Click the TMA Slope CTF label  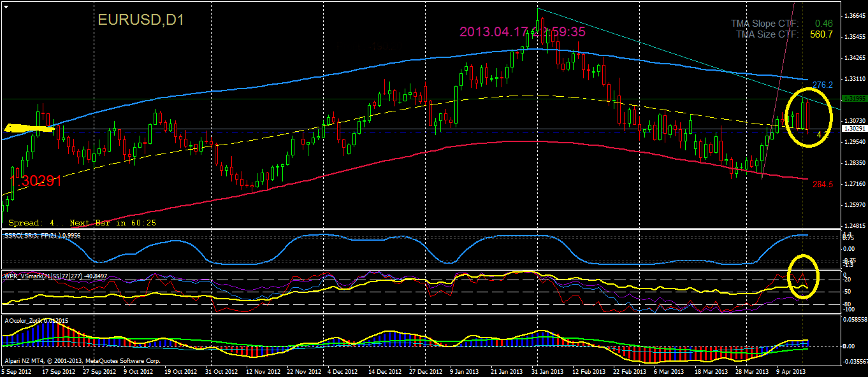[x=765, y=24]
